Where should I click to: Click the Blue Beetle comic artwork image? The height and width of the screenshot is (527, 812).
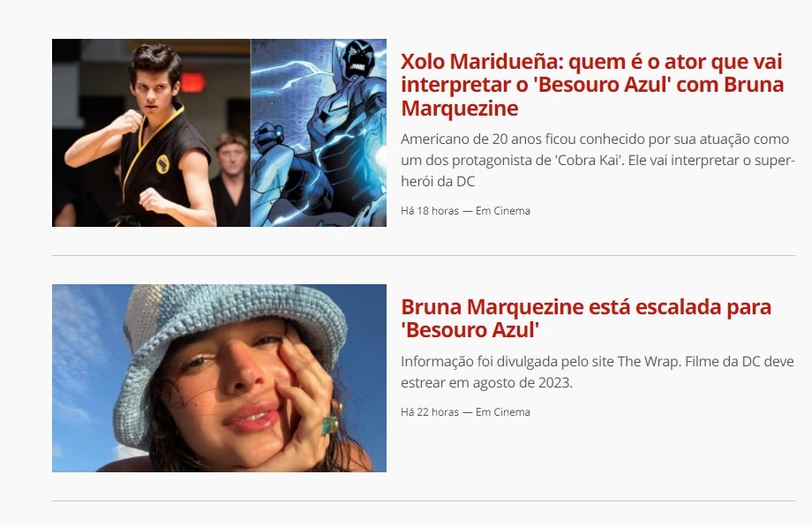pos(319,132)
